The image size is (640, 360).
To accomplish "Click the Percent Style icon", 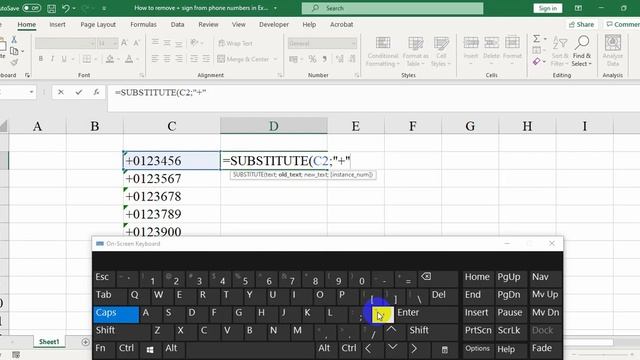I will point(312,59).
